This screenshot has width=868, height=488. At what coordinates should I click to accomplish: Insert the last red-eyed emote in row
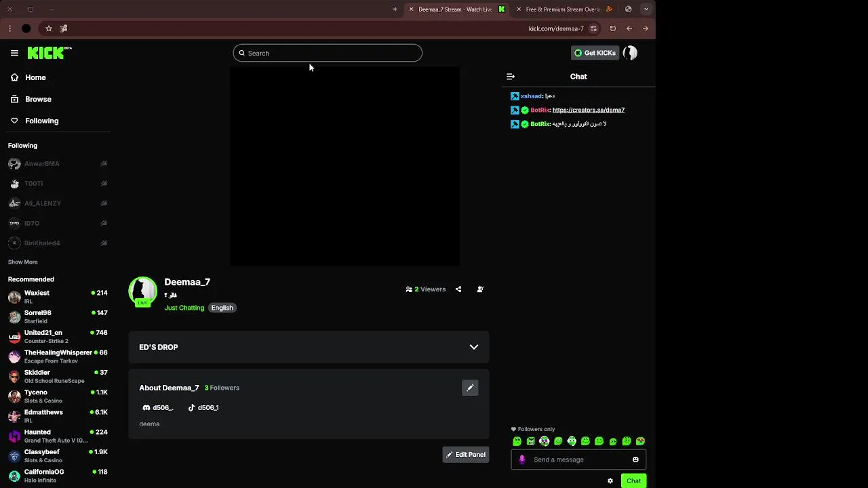point(640,441)
